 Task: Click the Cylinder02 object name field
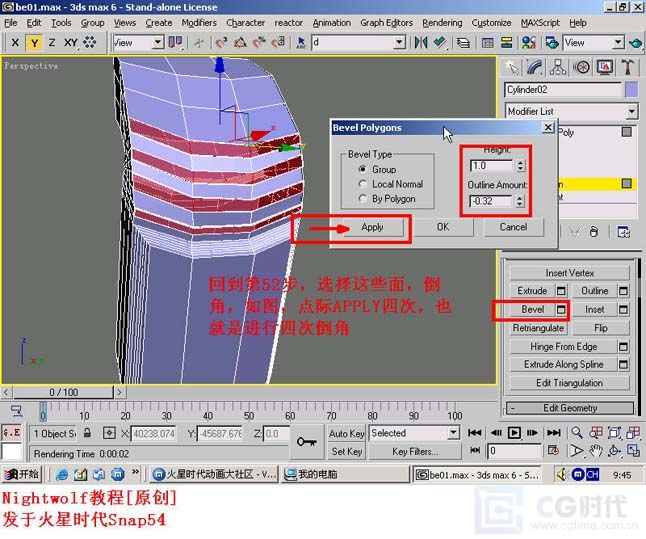click(x=563, y=90)
